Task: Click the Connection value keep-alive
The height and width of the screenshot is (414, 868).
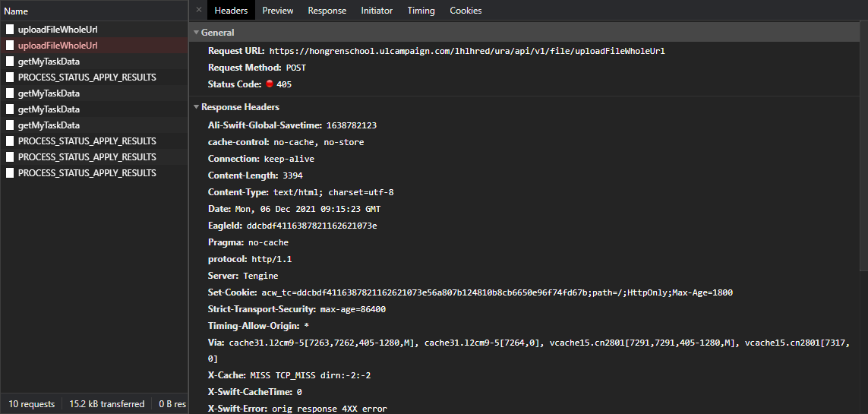Action: click(x=289, y=159)
